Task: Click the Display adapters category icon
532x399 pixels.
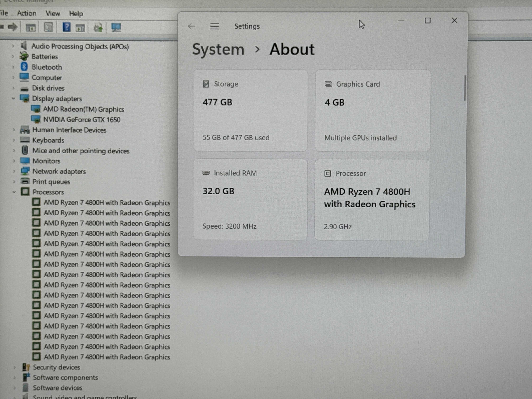Action: (x=25, y=98)
